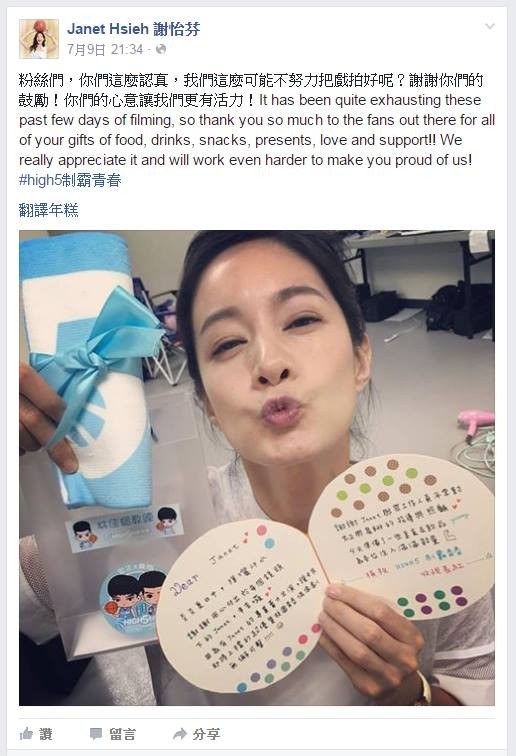Follow the #high5制霸青春 hashtag
516x756 pixels.
(x=70, y=180)
